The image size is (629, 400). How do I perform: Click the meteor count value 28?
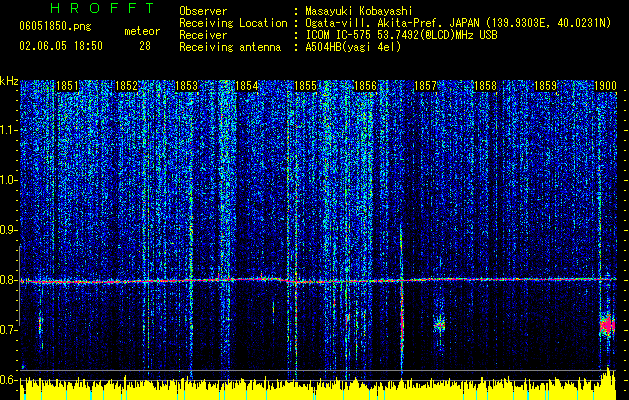pyautogui.click(x=145, y=46)
